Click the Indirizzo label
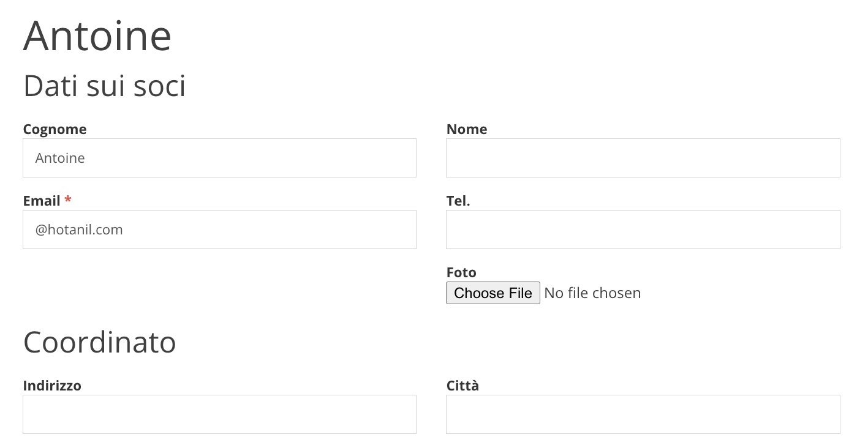This screenshot has width=868, height=448. click(52, 386)
